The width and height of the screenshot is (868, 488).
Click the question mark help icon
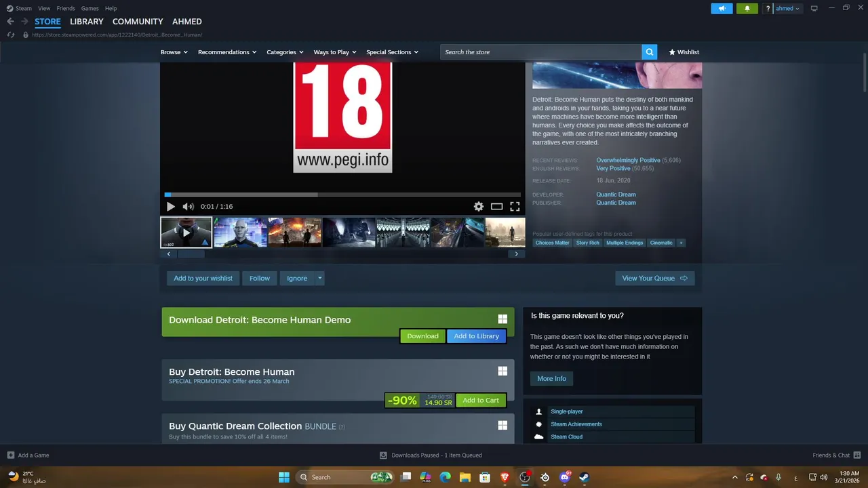click(768, 8)
